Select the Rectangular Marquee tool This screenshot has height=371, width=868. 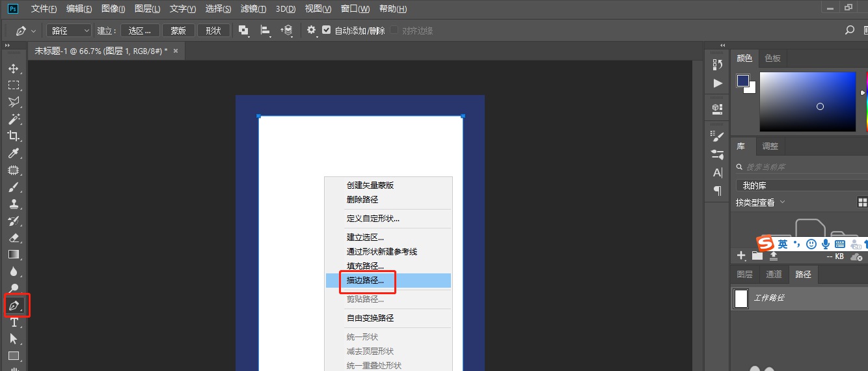(14, 85)
